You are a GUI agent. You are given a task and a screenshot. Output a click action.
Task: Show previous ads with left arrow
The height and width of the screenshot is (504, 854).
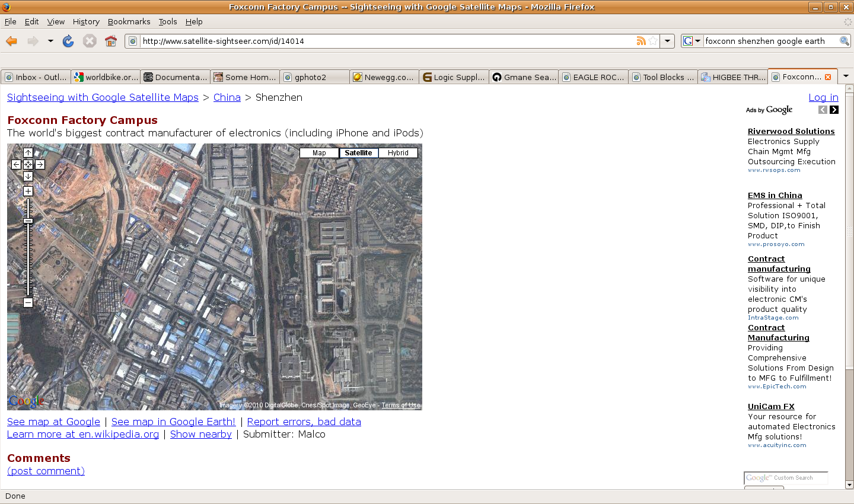pyautogui.click(x=823, y=110)
